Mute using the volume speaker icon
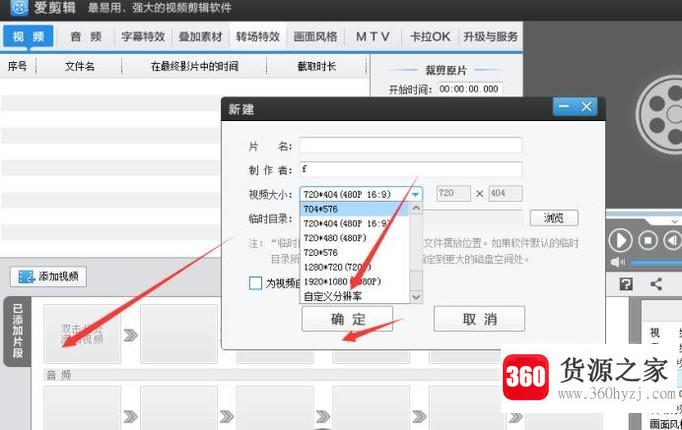The height and width of the screenshot is (430, 682). (x=617, y=262)
